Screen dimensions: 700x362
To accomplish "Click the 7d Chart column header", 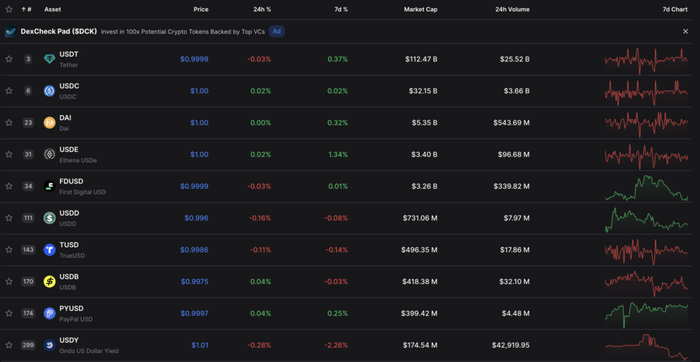I will (x=675, y=9).
